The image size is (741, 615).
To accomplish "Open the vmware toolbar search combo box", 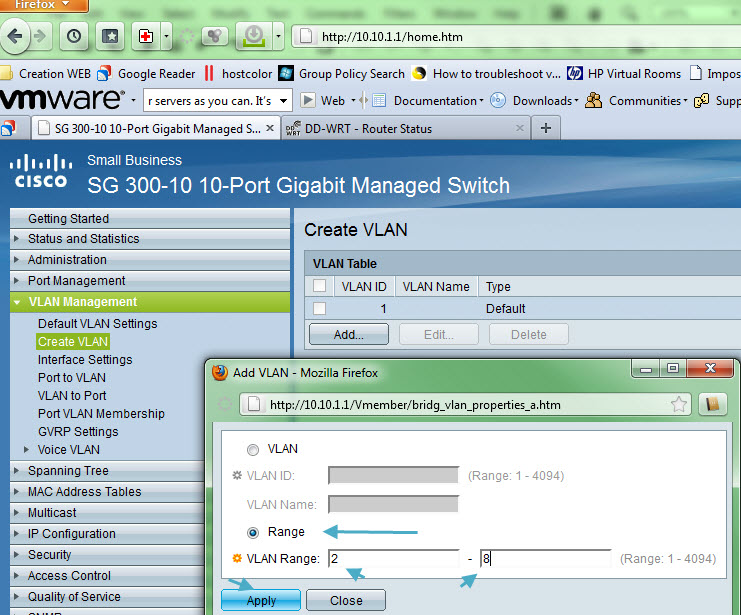I will pyautogui.click(x=217, y=101).
